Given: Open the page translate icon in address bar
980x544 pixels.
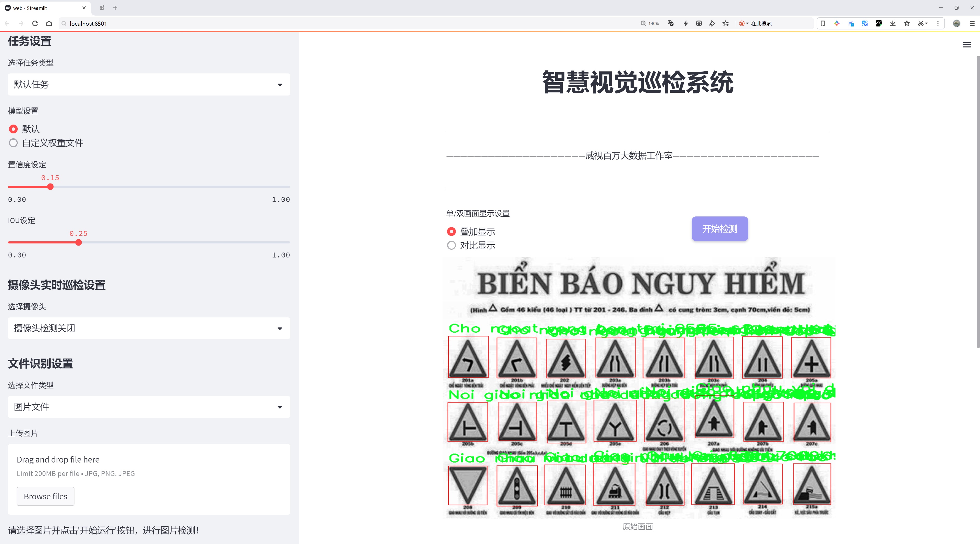Looking at the screenshot, I should (671, 24).
